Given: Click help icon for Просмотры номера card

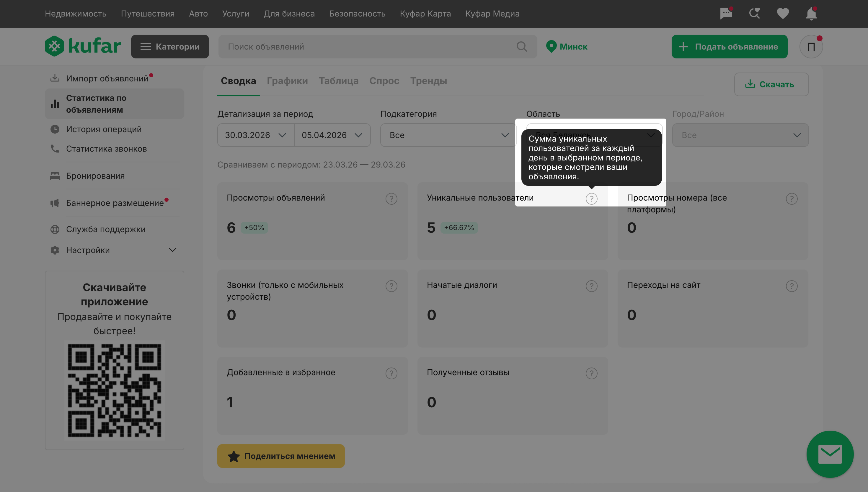Looking at the screenshot, I should click(x=792, y=199).
